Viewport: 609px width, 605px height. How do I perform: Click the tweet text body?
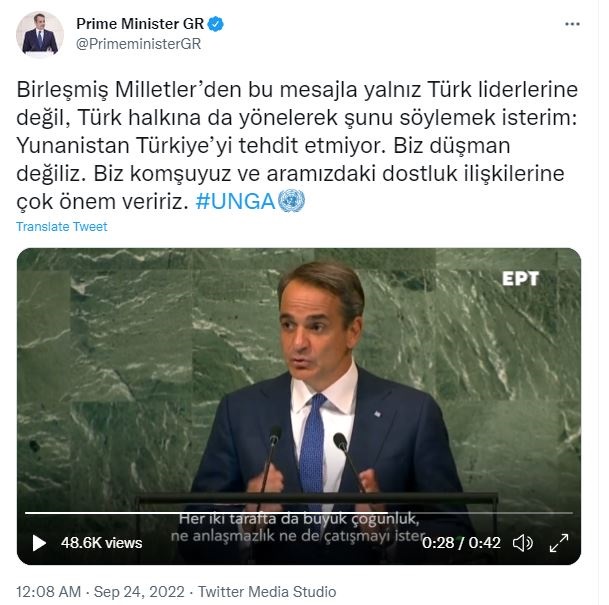297,146
